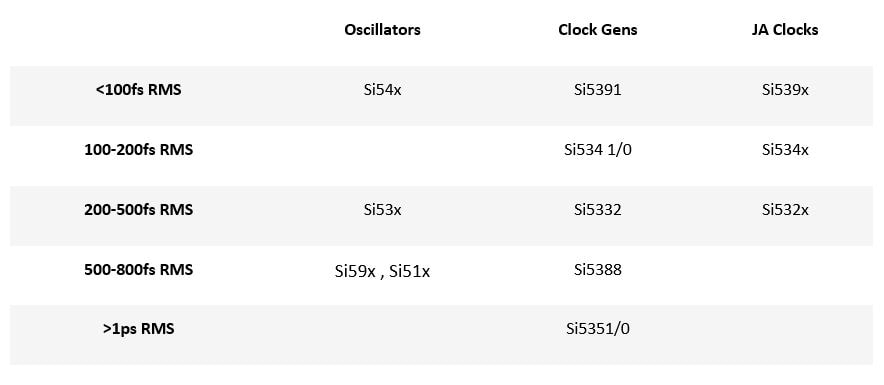Select the >1ps RMS row label
This screenshot has width=884, height=385.
[x=138, y=329]
